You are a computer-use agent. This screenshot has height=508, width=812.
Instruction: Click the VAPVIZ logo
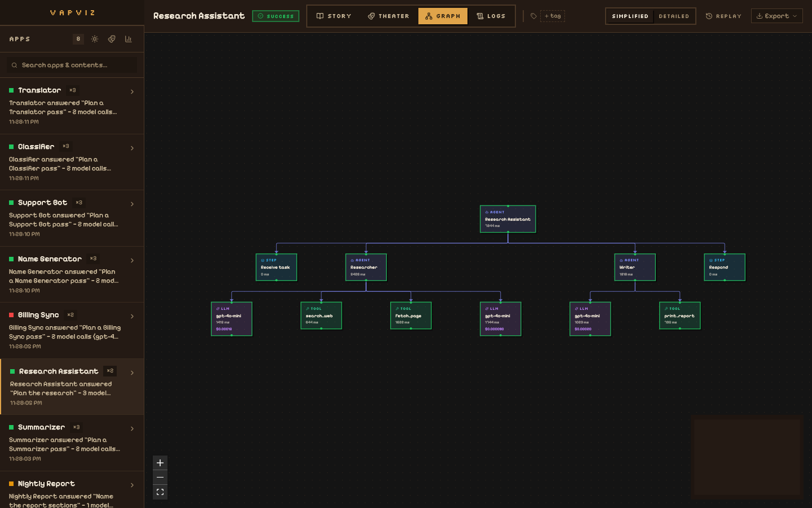point(73,12)
